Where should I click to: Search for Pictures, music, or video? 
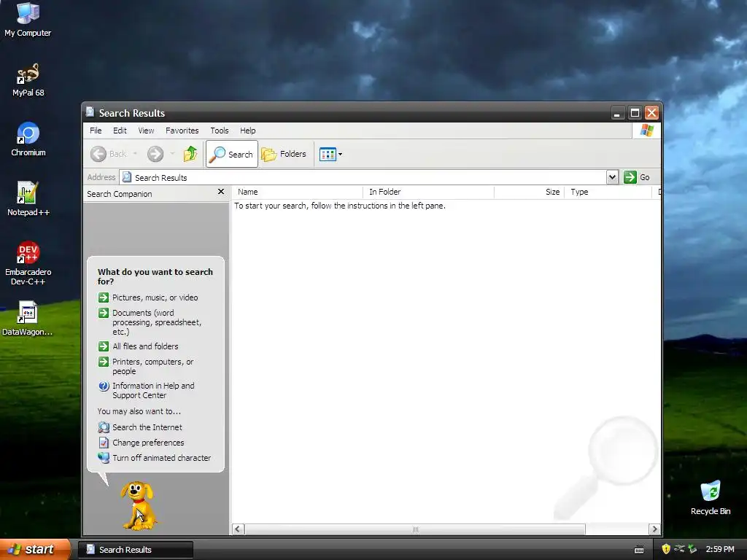(x=148, y=297)
